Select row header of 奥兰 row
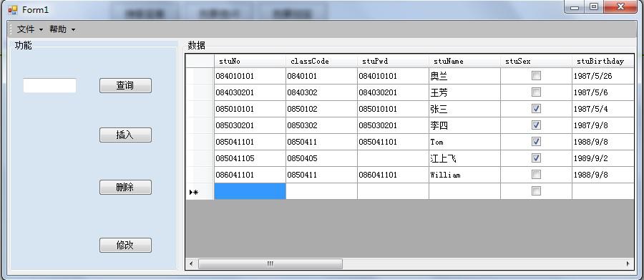The image size is (644, 280). [x=200, y=76]
